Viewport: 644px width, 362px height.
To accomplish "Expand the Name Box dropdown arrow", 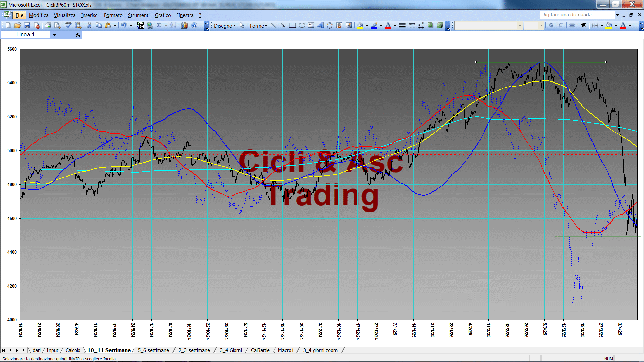I will point(54,35).
